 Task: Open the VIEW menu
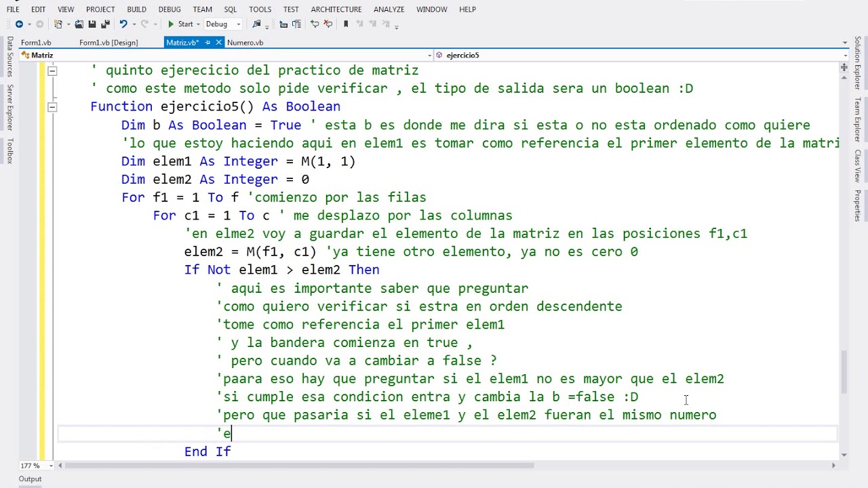pyautogui.click(x=66, y=9)
